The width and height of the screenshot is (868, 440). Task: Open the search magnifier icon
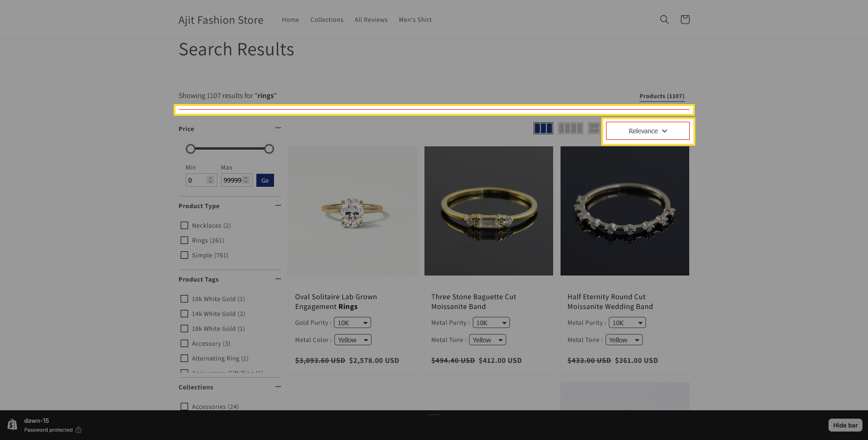coord(664,20)
